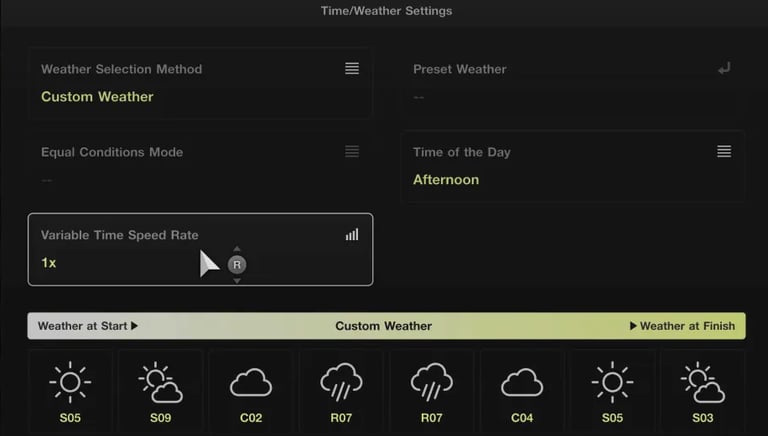The image size is (768, 436).
Task: Open the Time of the Day list icon
Action: 724,151
